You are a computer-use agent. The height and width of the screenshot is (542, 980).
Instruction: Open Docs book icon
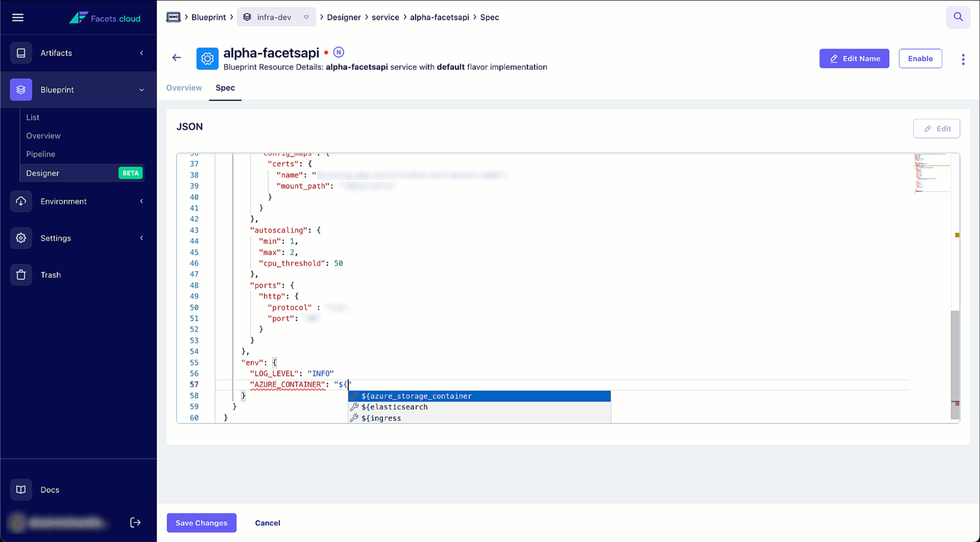click(x=21, y=489)
